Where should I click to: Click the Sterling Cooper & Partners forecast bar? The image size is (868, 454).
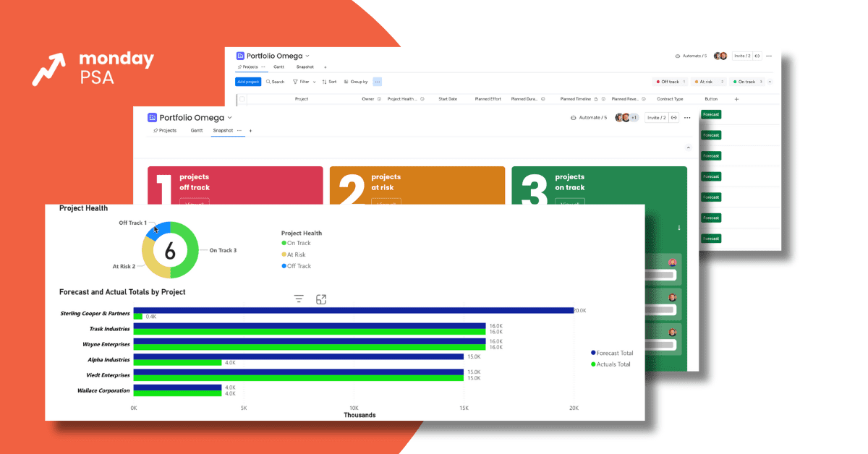pos(353,310)
